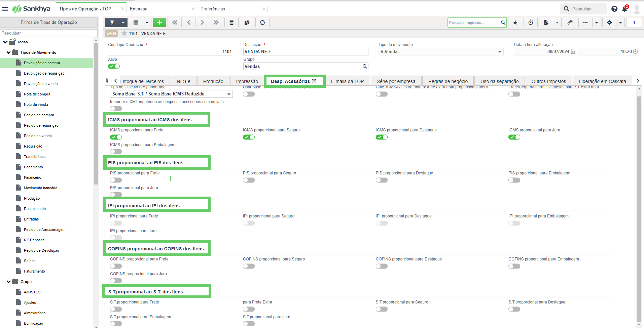Toggle ICMS proporcional para Juro

pyautogui.click(x=514, y=137)
